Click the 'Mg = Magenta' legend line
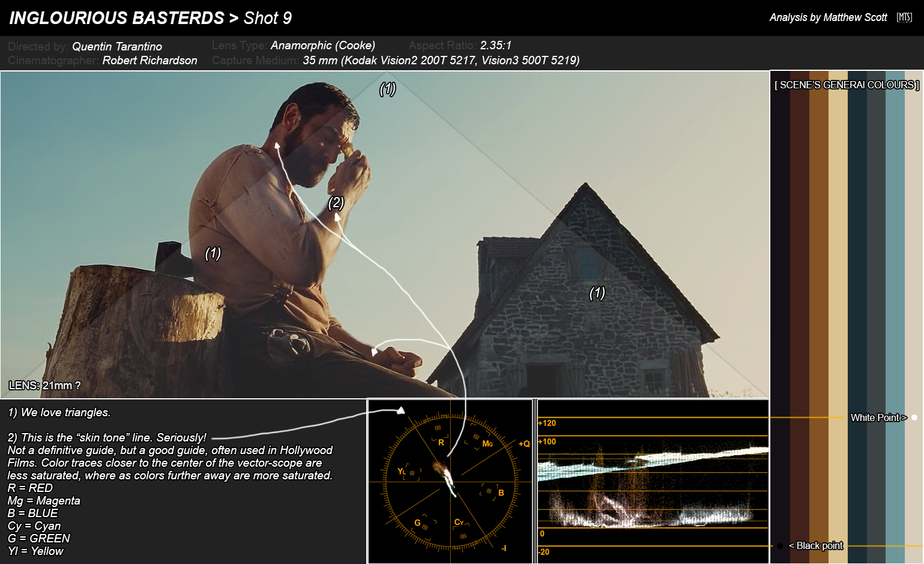 click(x=44, y=500)
